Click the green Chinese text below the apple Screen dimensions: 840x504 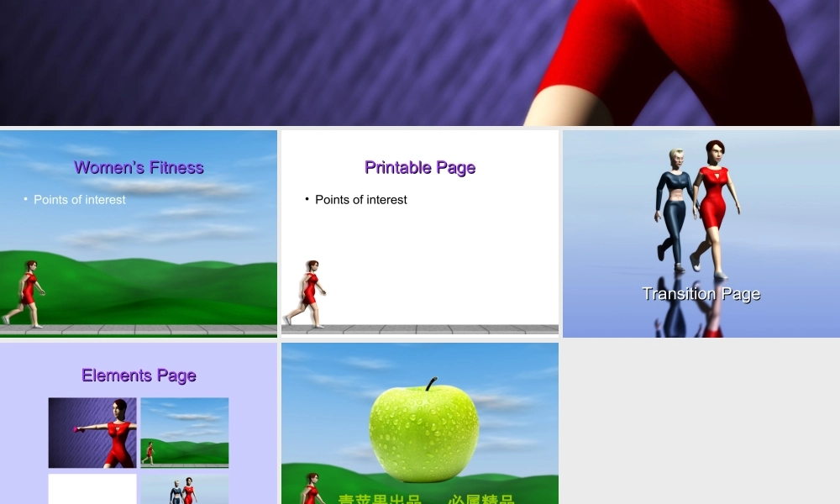(426, 499)
